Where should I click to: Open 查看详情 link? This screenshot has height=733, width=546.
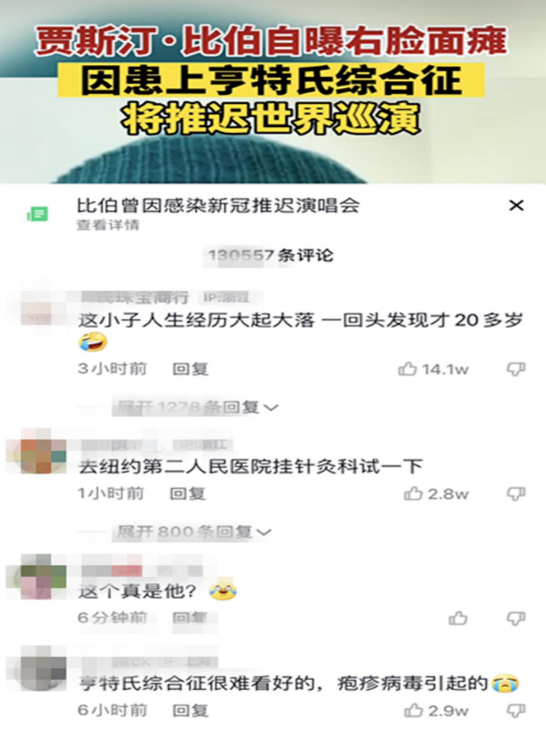click(108, 225)
